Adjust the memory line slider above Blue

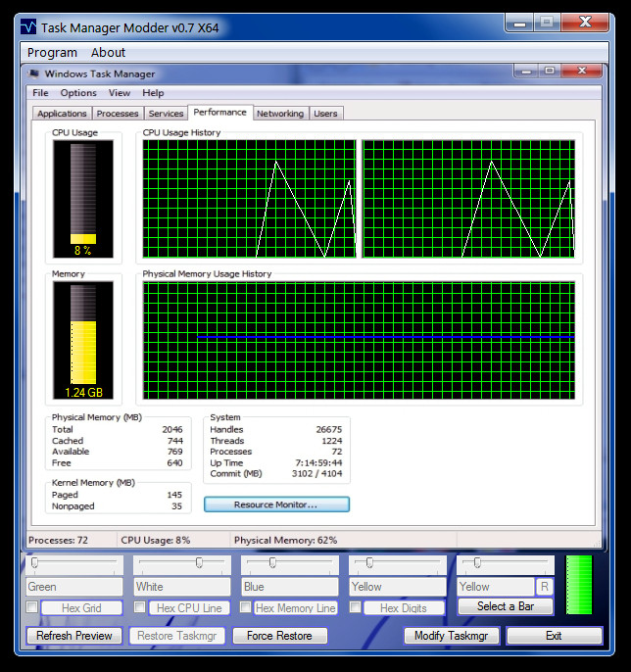click(x=290, y=564)
